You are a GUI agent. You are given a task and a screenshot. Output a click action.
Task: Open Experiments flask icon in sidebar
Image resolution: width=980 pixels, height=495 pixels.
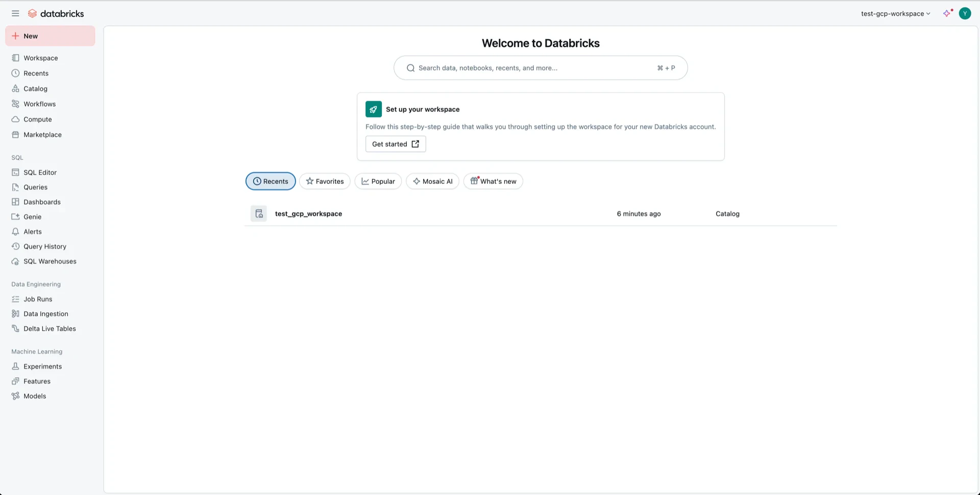coord(16,366)
